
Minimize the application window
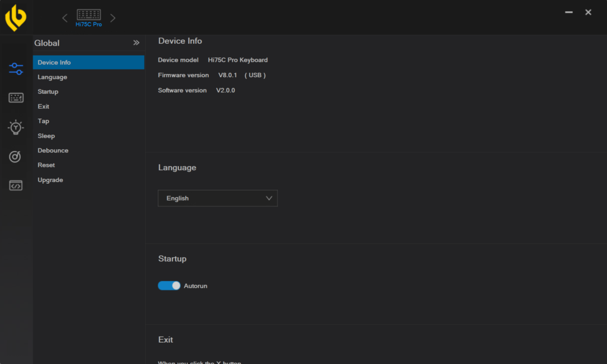tap(568, 12)
